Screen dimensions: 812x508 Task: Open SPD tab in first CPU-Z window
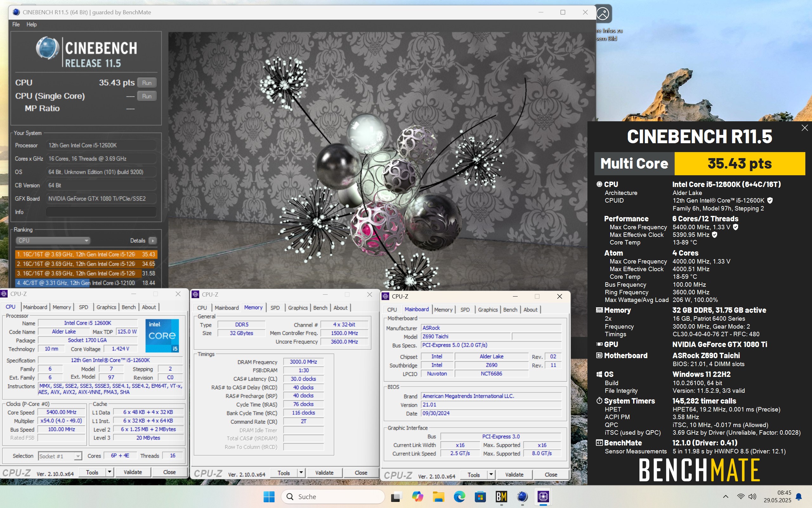83,307
